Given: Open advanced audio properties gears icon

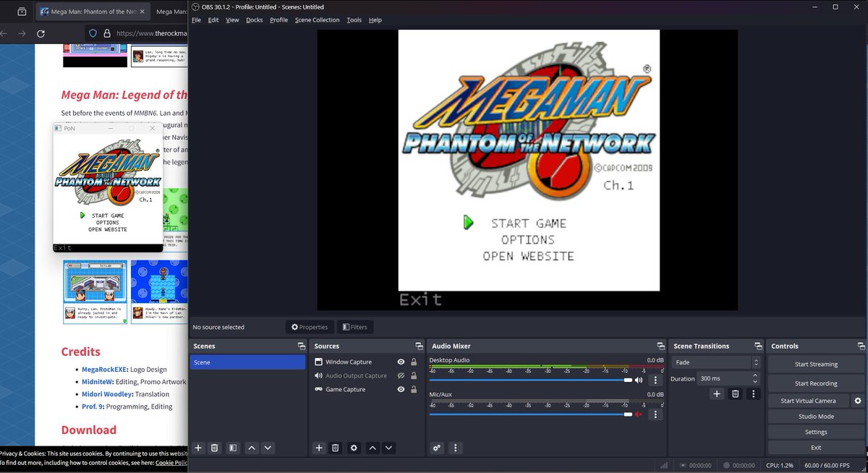Looking at the screenshot, I should [437, 448].
